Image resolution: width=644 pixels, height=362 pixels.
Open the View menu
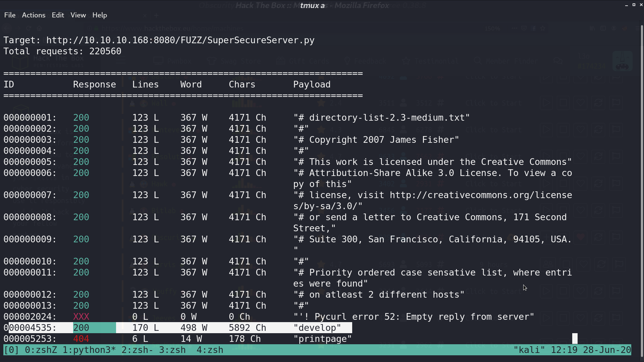pyautogui.click(x=78, y=15)
